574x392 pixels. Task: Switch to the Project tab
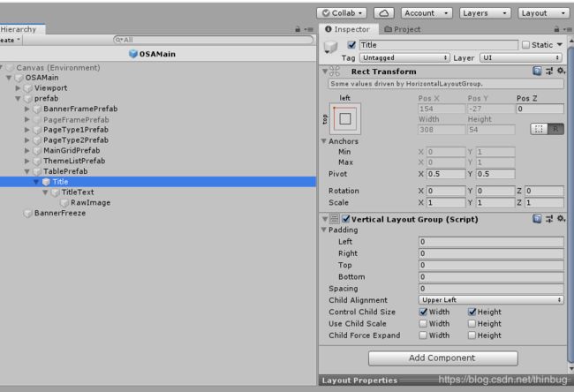(x=402, y=29)
